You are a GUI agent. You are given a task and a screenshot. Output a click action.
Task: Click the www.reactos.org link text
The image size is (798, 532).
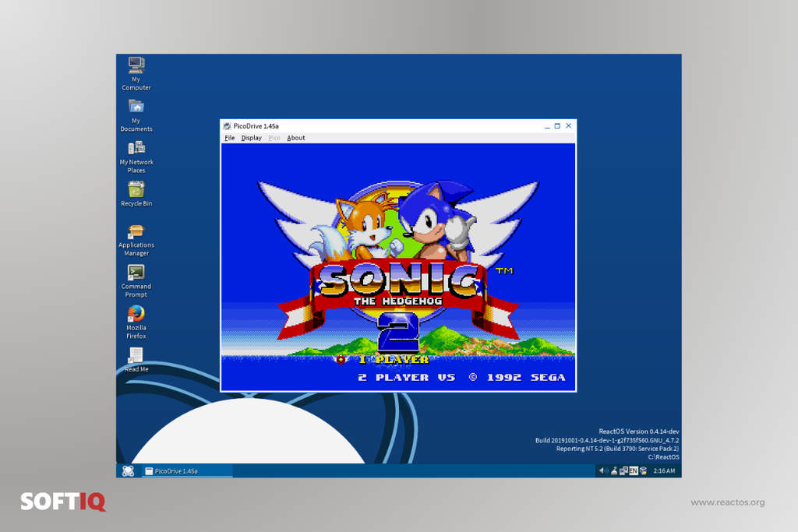(728, 502)
